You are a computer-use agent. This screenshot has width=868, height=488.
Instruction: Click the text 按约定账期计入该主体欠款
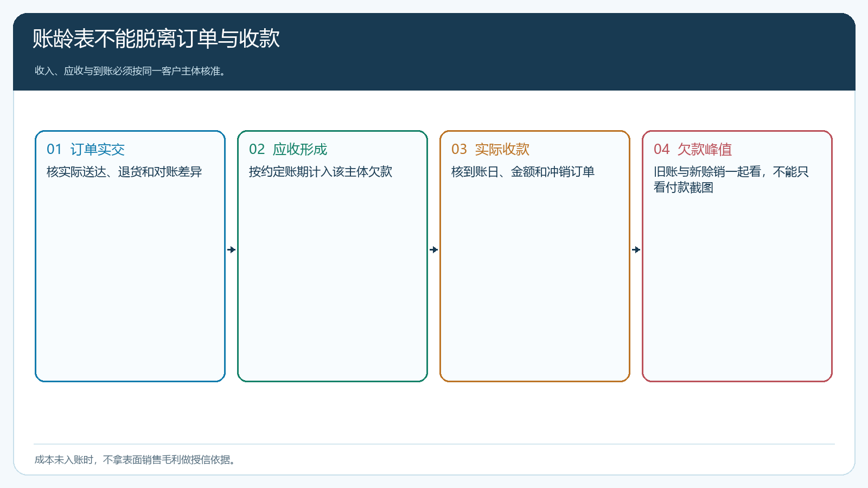click(x=321, y=172)
